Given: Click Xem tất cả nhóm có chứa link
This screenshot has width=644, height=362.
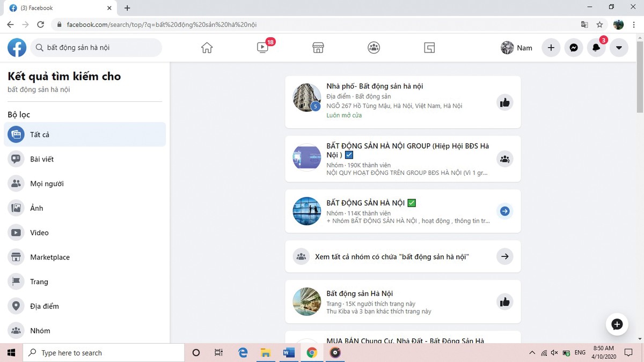Looking at the screenshot, I should click(392, 257).
